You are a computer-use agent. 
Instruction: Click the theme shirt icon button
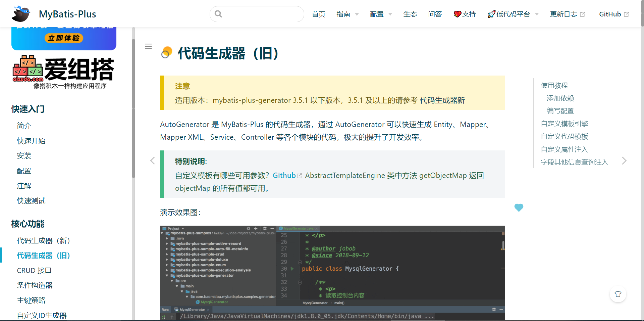coord(618,294)
